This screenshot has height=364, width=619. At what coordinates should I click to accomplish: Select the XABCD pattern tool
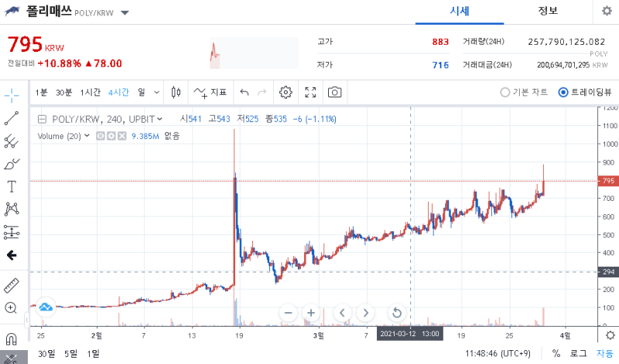(12, 209)
